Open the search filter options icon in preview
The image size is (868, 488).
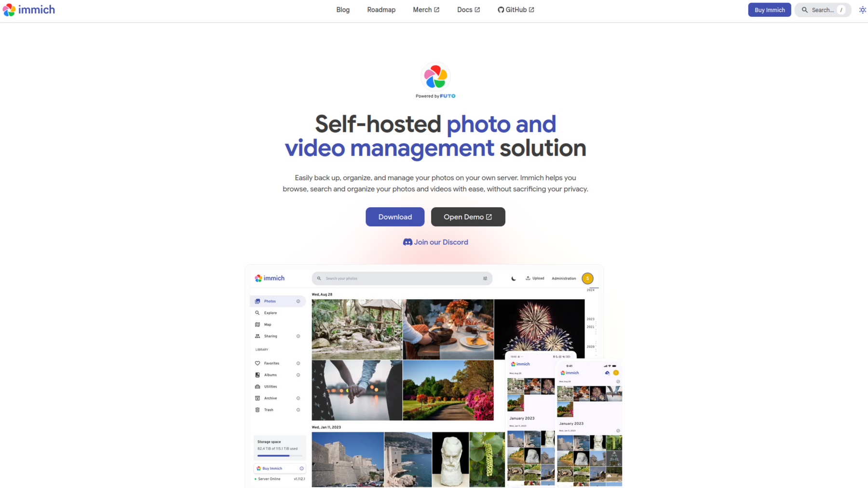(x=485, y=278)
